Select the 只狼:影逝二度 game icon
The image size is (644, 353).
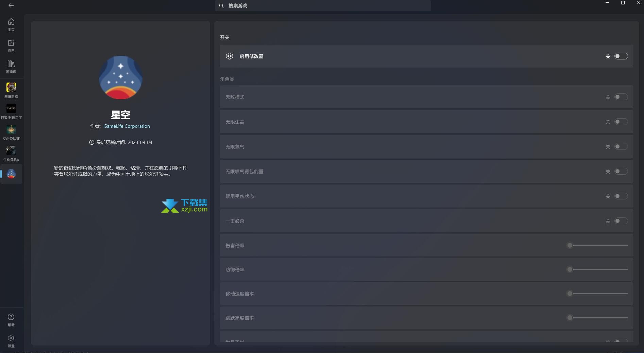pos(11,108)
